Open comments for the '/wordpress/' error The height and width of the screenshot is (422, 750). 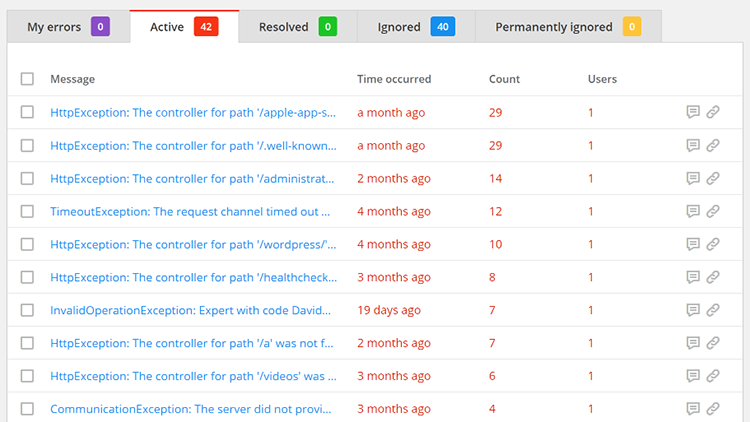pos(692,245)
